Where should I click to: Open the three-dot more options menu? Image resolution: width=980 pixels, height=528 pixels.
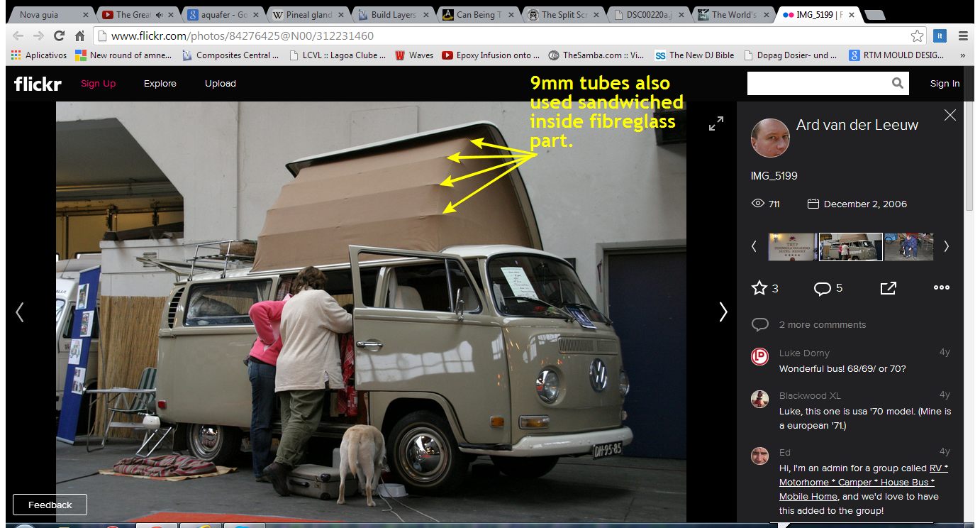pyautogui.click(x=941, y=287)
